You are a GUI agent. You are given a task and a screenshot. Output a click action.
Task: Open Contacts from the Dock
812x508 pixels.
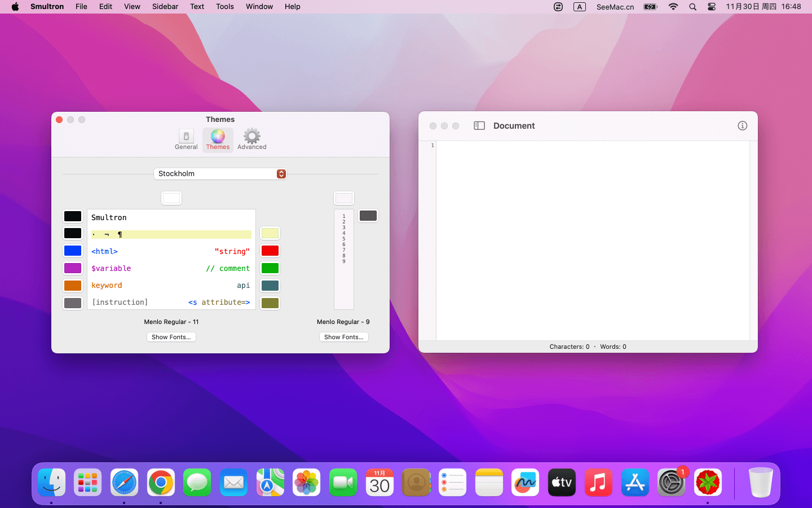coord(416,483)
